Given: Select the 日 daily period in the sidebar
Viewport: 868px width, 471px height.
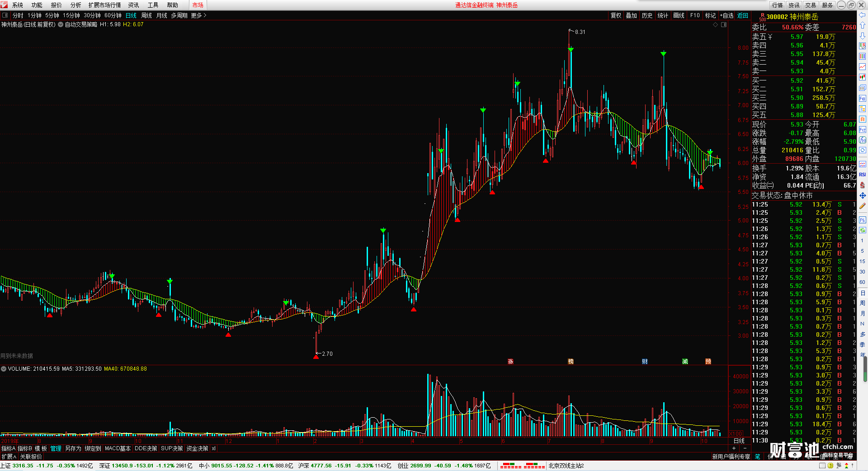Looking at the screenshot, I should pyautogui.click(x=862, y=293).
